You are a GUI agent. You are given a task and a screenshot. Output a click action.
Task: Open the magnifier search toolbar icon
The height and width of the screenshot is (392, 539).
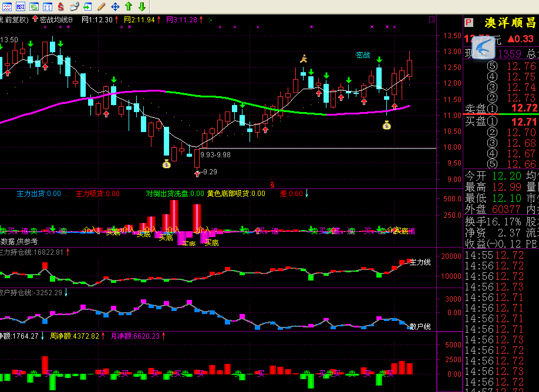(x=74, y=6)
